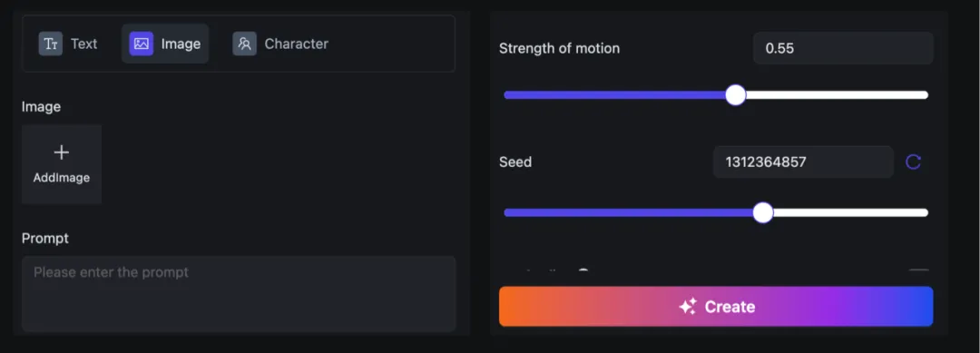Select the Image tab label

pyautogui.click(x=181, y=44)
